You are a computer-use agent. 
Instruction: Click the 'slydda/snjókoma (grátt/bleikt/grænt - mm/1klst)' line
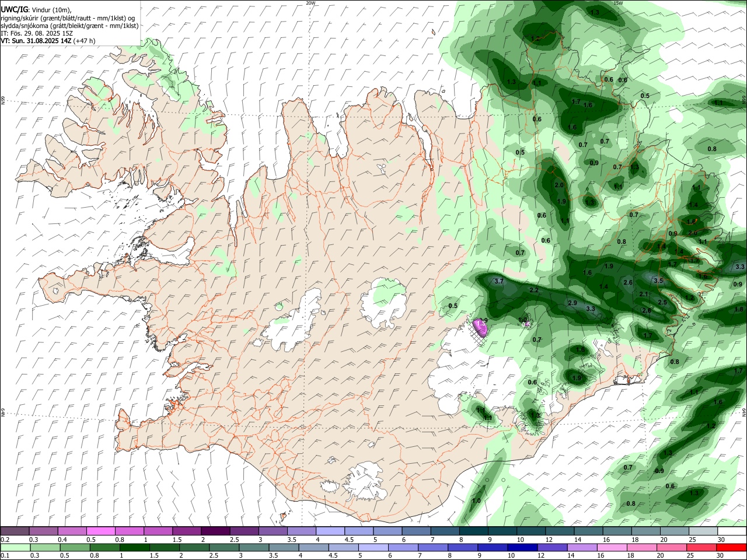[69, 26]
